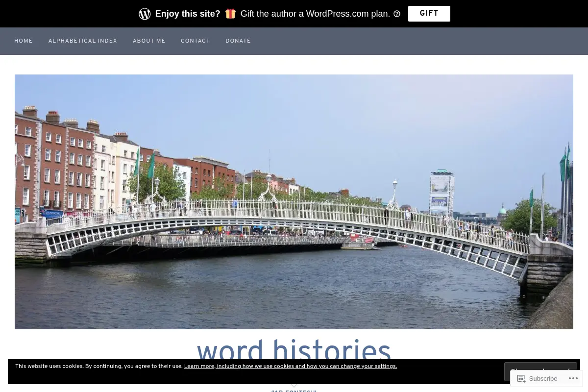Go to the ABOUT ME page
The height and width of the screenshot is (392, 588).
[149, 41]
